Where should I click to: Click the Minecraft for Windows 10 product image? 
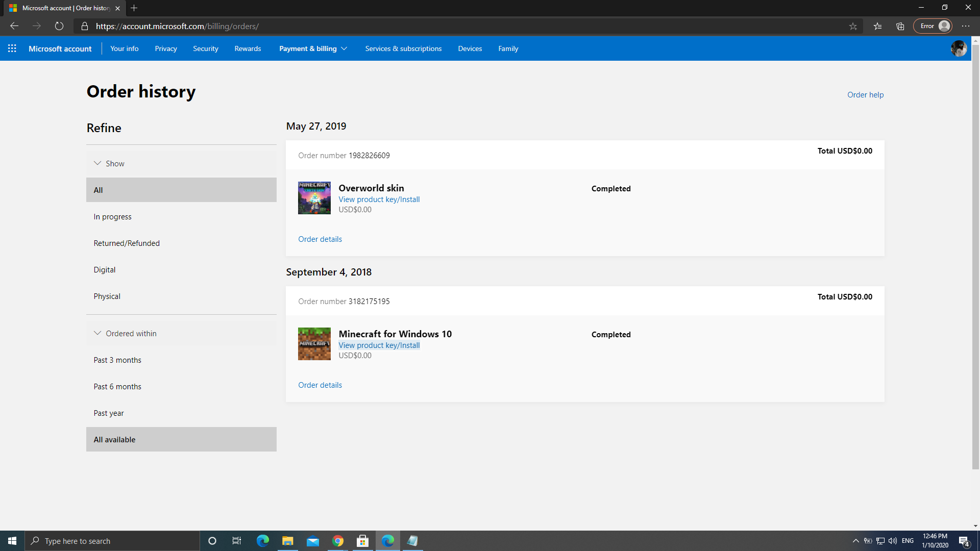[314, 344]
